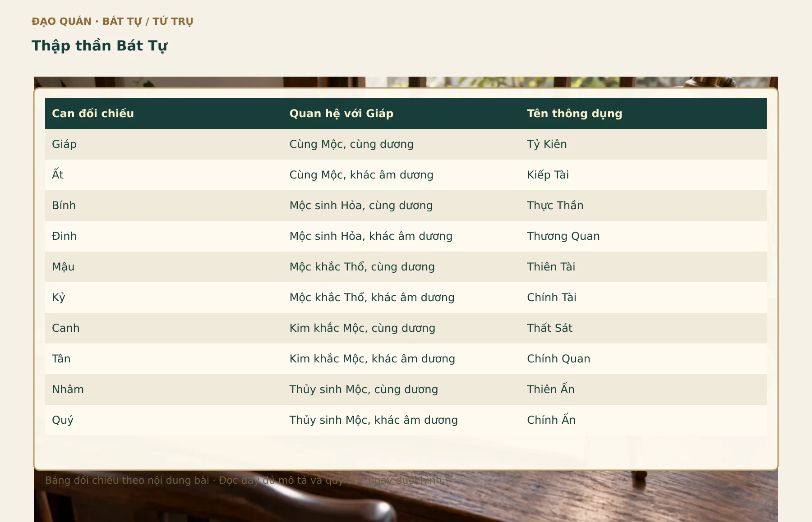Click 'Mộc sinh Hỏa, khác âm dương' cell
Viewport: 812px width, 522px height.
click(401, 236)
